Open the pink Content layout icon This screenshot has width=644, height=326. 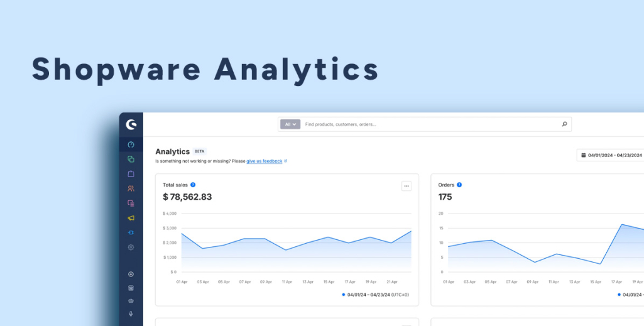click(x=131, y=203)
